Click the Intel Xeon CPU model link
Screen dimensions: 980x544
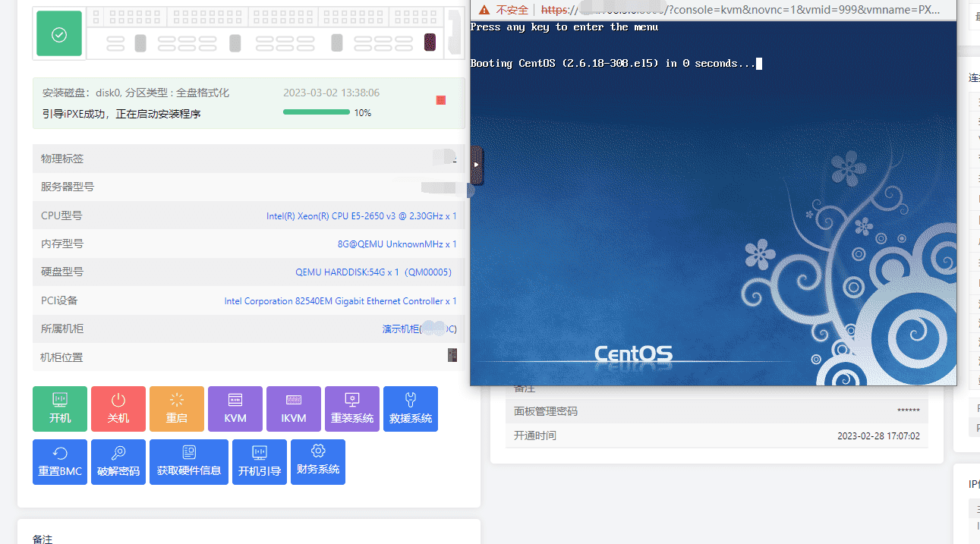(361, 216)
